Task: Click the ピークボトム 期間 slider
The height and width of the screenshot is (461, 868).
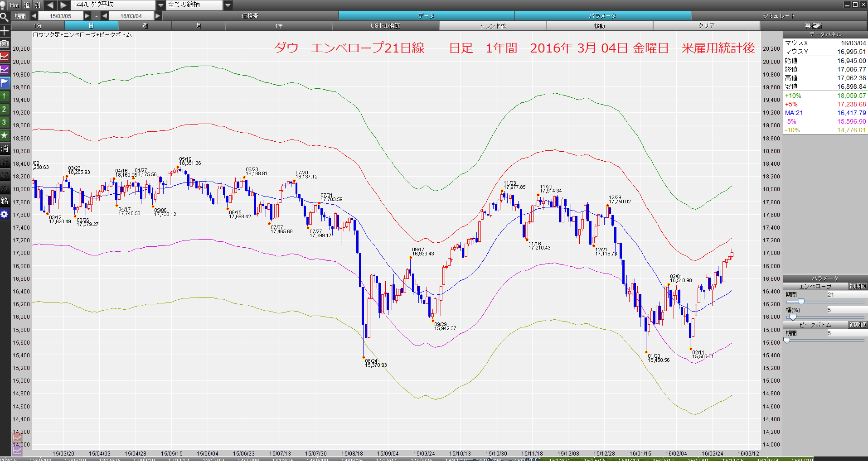Action: 825,340
